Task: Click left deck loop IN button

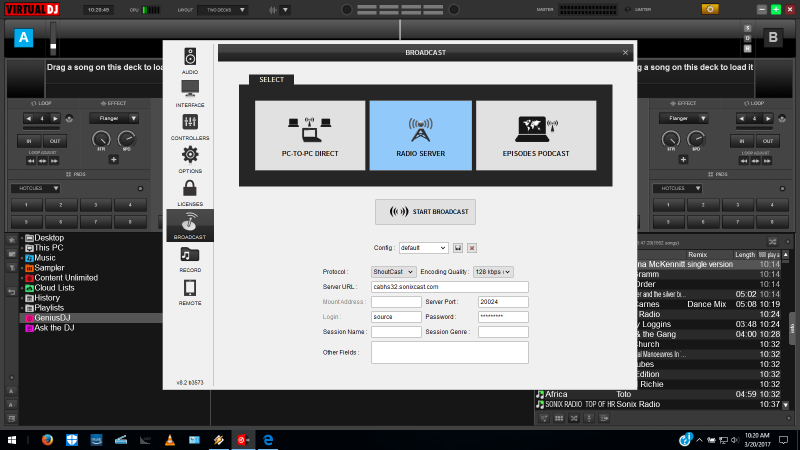Action: (x=29, y=141)
